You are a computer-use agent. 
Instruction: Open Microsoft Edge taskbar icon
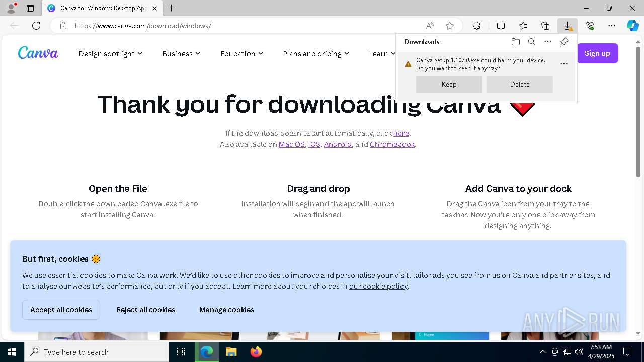[x=206, y=352]
